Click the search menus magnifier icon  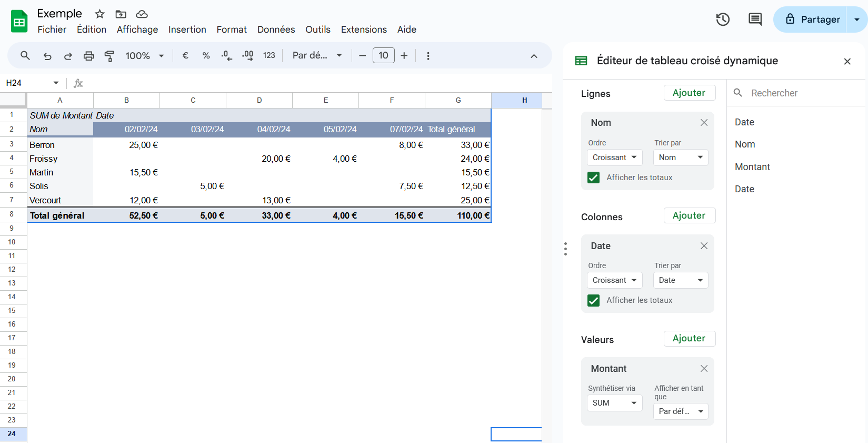pyautogui.click(x=25, y=55)
